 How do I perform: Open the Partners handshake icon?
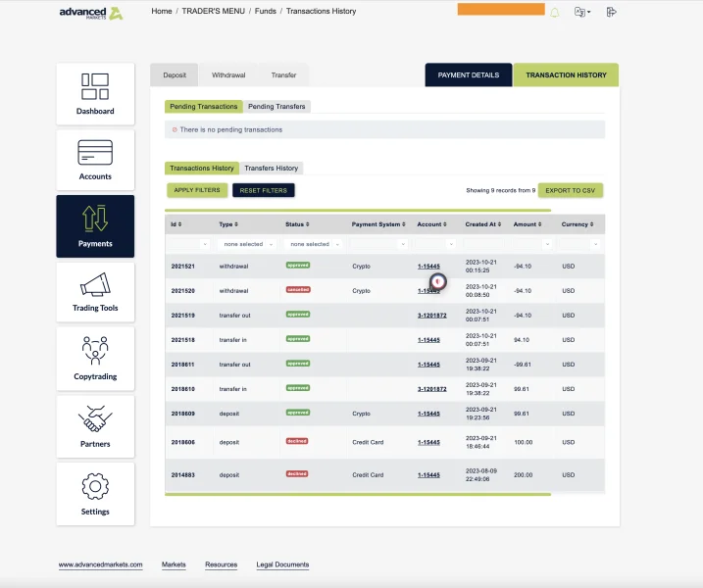95,418
